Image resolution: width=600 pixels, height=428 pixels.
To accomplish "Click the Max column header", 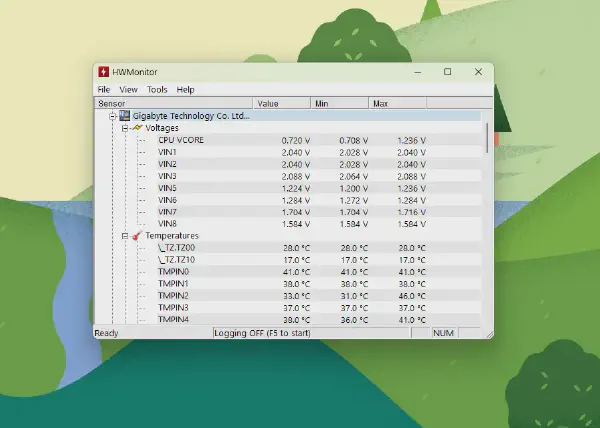I will 398,103.
